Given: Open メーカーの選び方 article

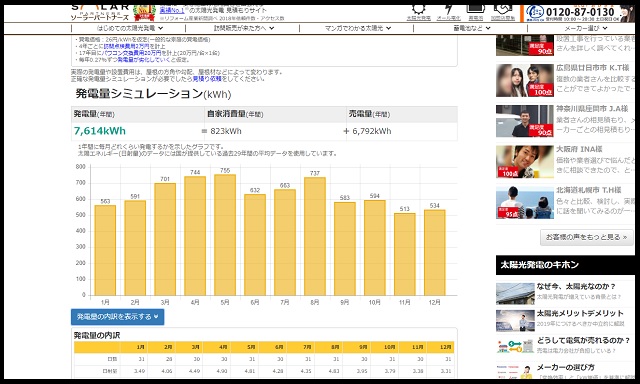Looking at the screenshot, I should (x=565, y=367).
